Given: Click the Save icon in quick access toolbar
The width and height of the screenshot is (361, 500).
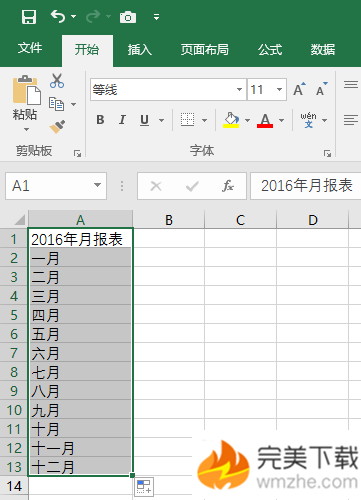Looking at the screenshot, I should (29, 17).
